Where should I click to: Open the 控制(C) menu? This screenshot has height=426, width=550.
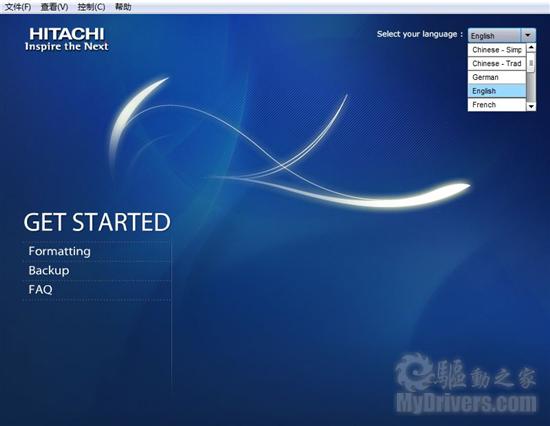coord(92,7)
